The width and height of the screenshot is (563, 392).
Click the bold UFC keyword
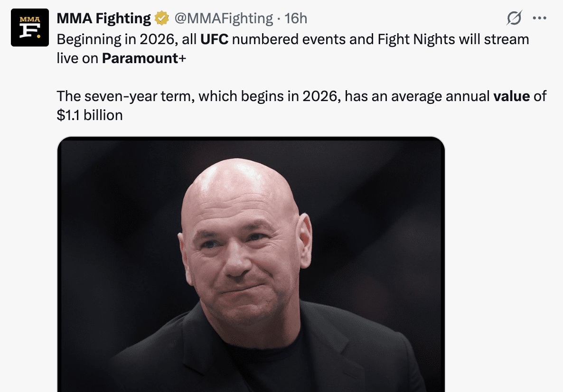point(214,39)
